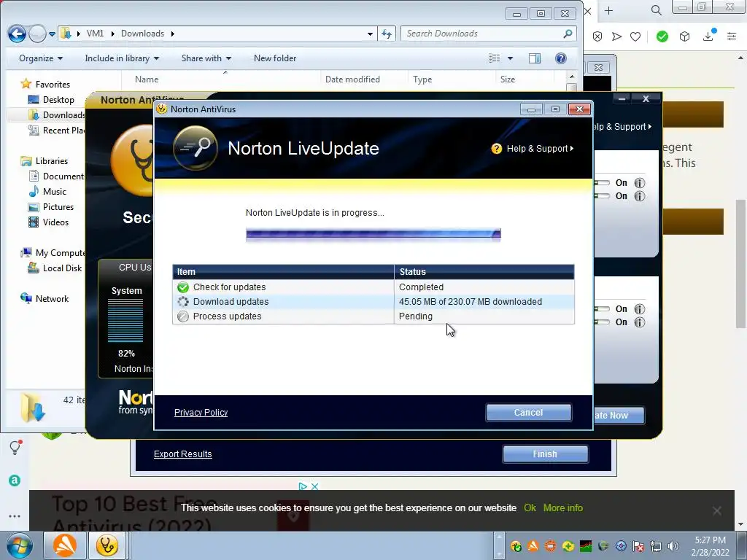The width and height of the screenshot is (747, 560).
Task: Click the info icon beside first On setting
Action: [x=639, y=183]
